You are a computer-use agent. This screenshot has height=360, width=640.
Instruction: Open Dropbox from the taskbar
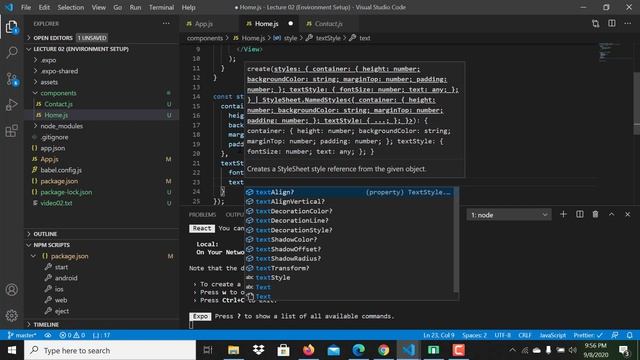tap(258, 350)
